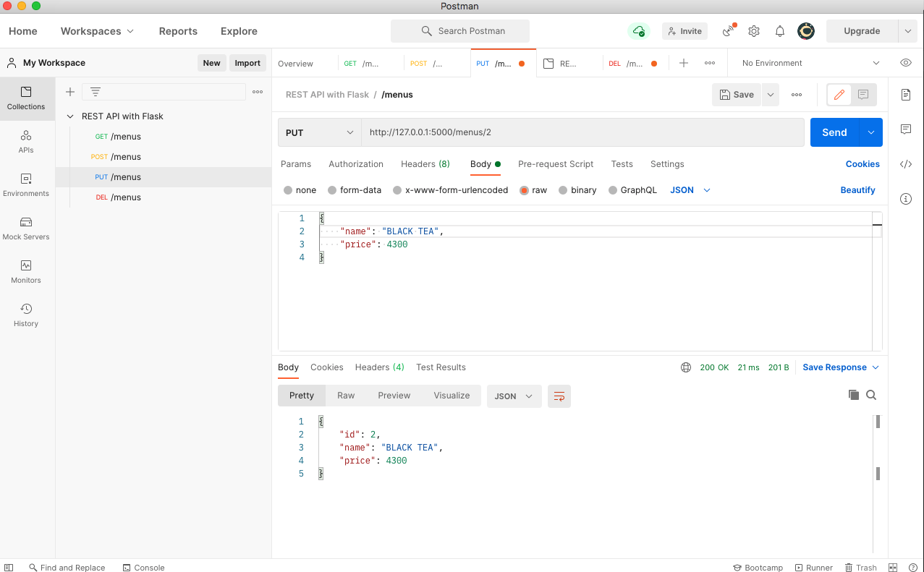
Task: Open the Environments sidebar panel
Action: click(26, 185)
